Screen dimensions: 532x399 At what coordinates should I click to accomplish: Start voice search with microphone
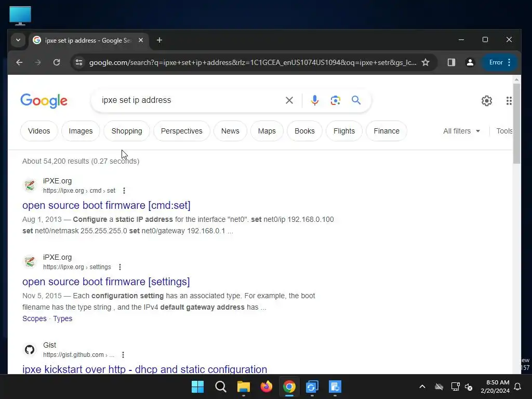click(315, 100)
